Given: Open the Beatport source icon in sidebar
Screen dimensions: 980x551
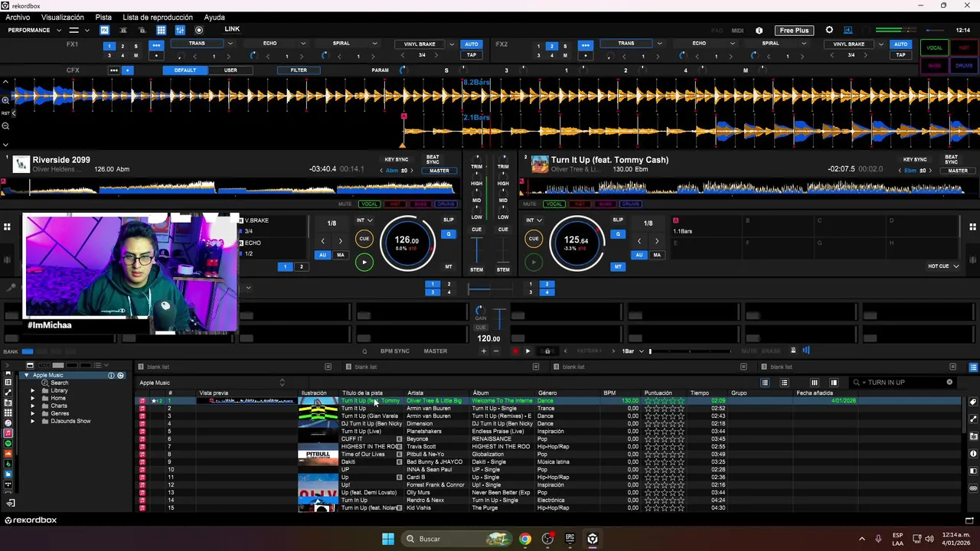Looking at the screenshot, I should click(x=8, y=464).
